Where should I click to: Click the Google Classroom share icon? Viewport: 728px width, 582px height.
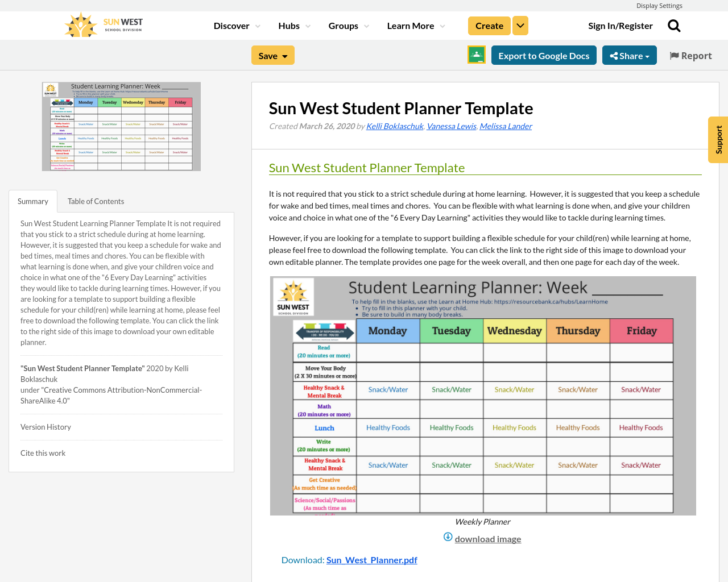(476, 55)
